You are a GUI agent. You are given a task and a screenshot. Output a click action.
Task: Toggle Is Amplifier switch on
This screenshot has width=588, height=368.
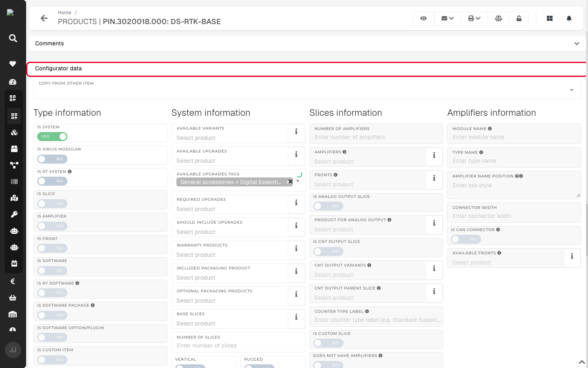point(52,226)
